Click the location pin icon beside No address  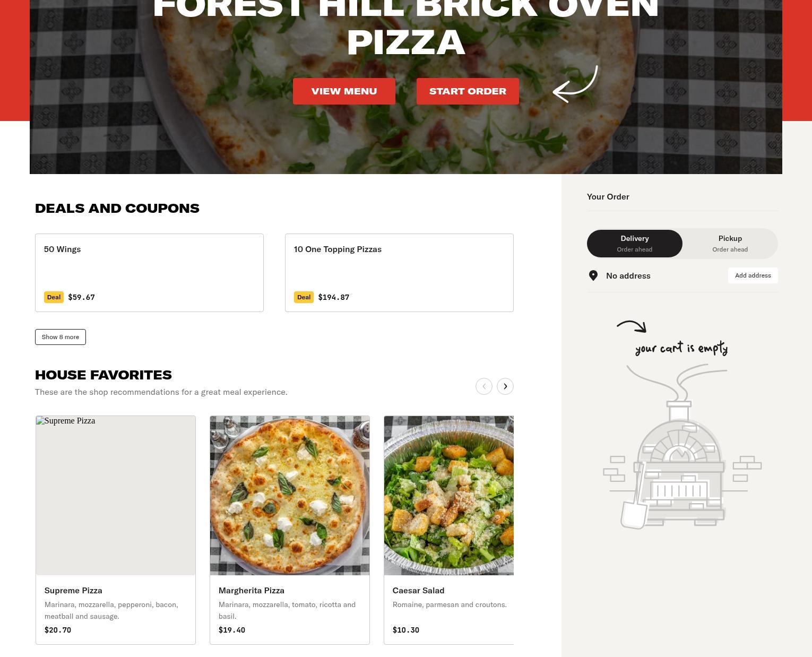[593, 275]
